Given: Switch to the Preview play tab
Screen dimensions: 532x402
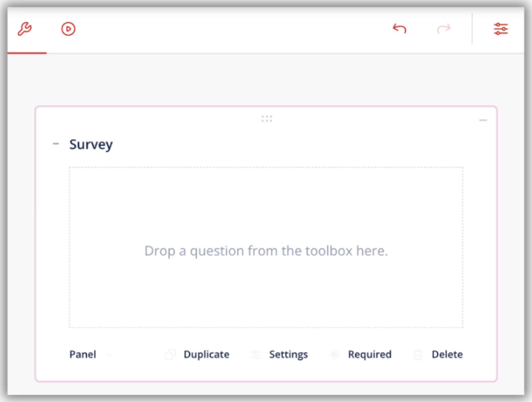Looking at the screenshot, I should pos(68,29).
